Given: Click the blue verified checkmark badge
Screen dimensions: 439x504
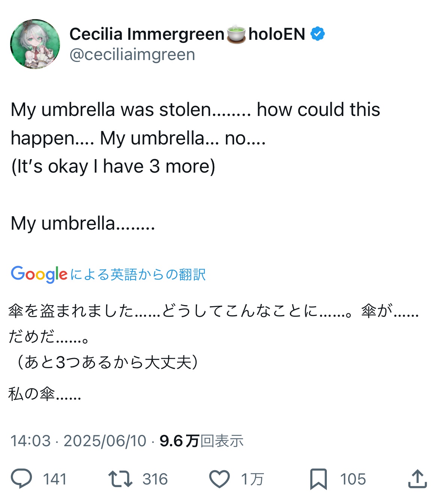Looking at the screenshot, I should point(317,34).
